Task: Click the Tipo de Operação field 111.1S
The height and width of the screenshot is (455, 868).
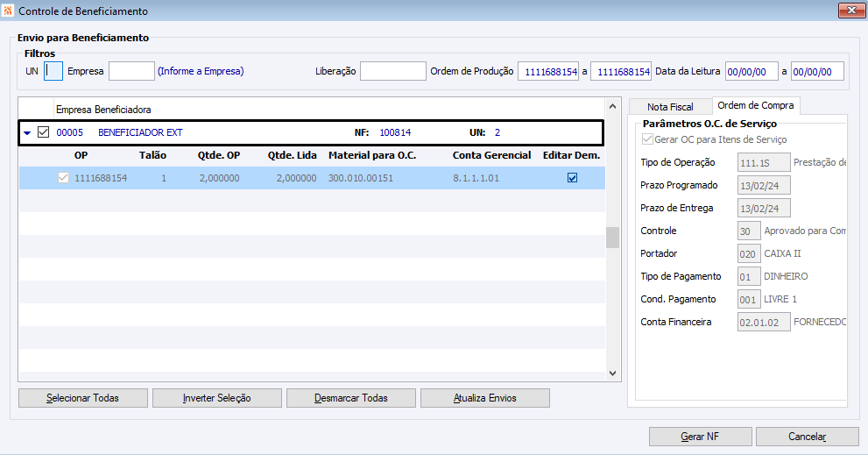Action: (x=764, y=162)
